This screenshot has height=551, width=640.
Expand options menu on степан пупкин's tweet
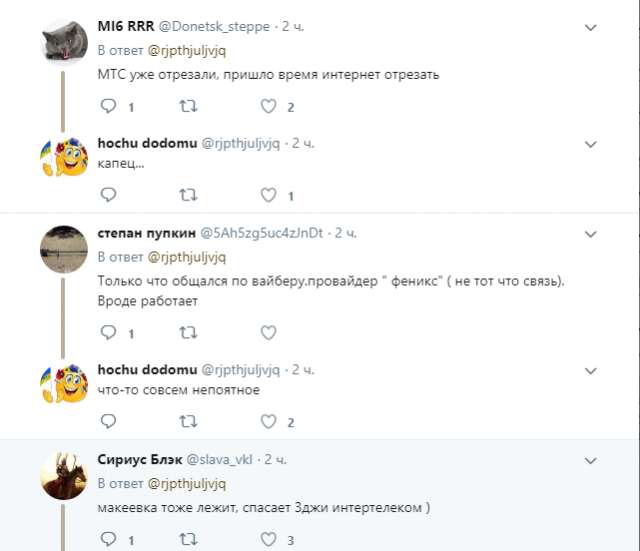(x=591, y=234)
